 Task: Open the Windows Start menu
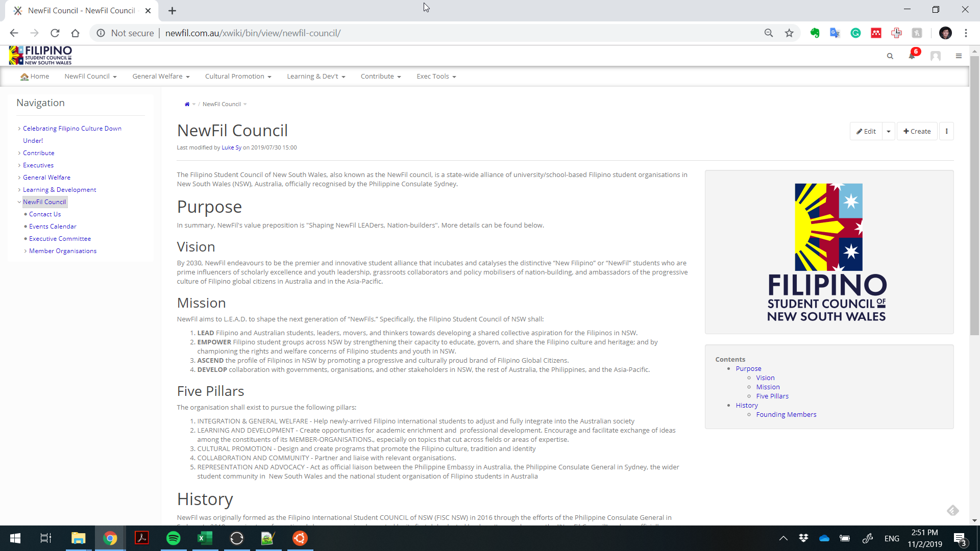[15, 538]
